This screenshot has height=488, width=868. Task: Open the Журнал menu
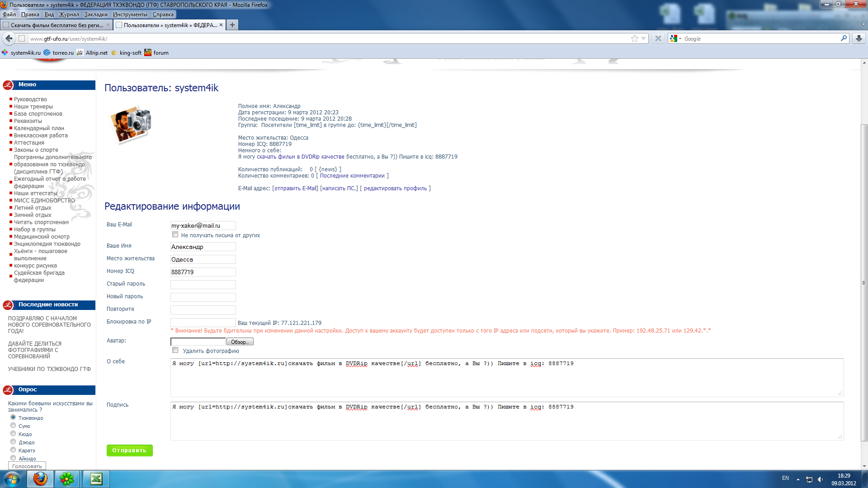(69, 14)
